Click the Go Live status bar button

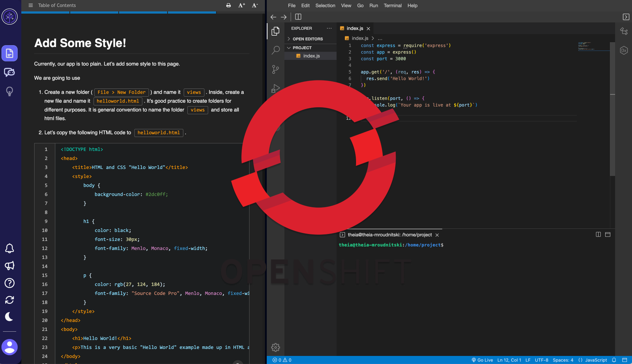[482, 360]
